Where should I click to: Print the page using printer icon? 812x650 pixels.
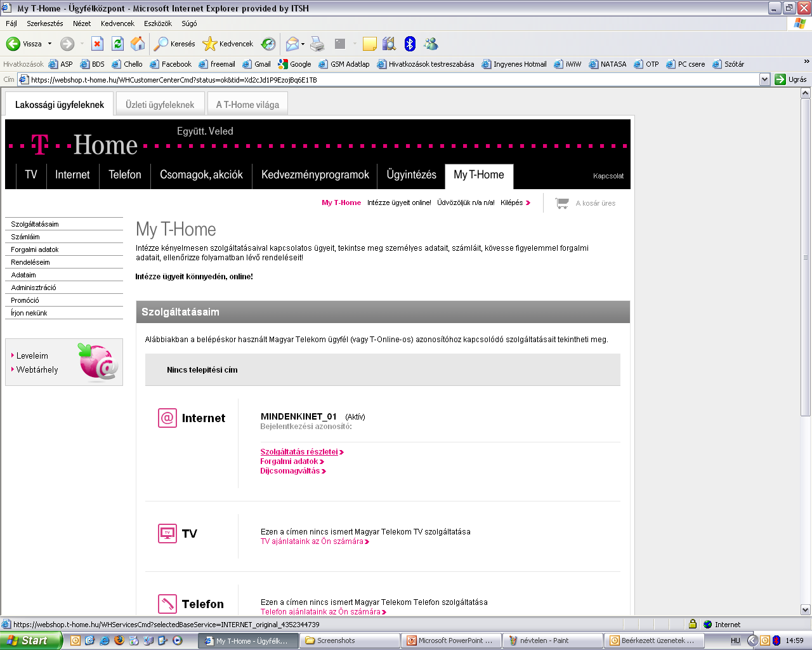coord(317,44)
